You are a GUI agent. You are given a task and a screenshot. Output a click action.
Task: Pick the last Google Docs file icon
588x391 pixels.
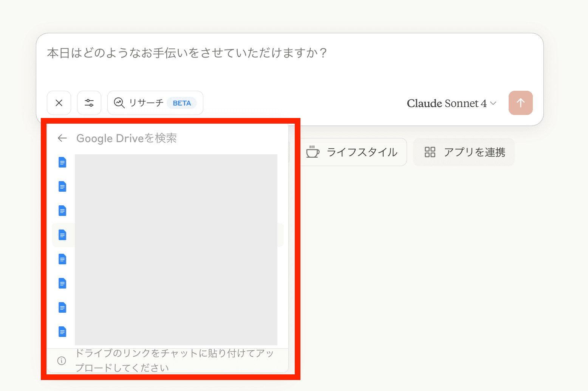point(62,332)
